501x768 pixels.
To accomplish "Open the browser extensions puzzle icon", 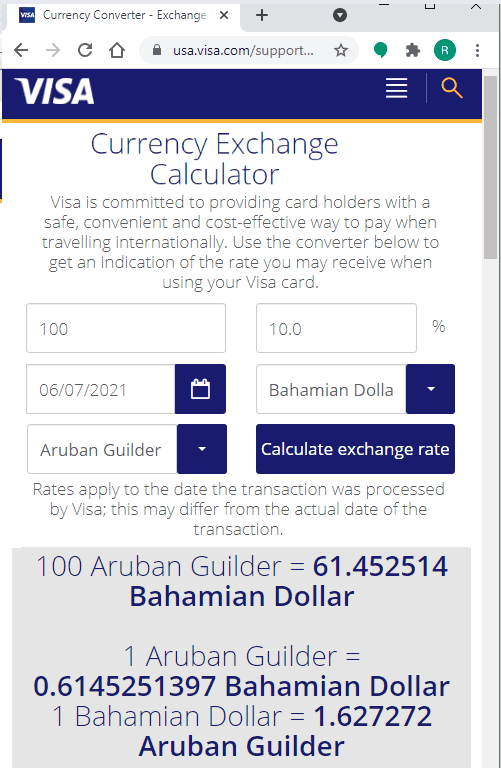I will pos(413,50).
